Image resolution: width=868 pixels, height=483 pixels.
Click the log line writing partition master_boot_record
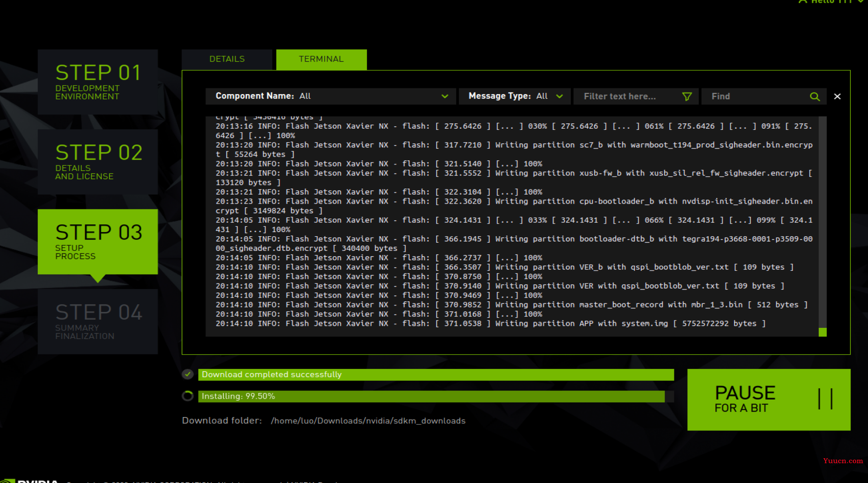tap(512, 305)
